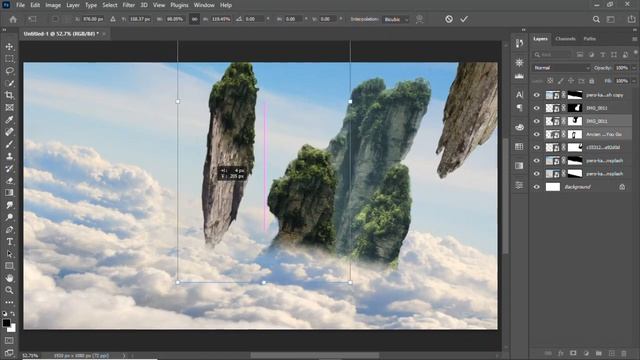
Task: Select the Crop tool
Action: 9,96
